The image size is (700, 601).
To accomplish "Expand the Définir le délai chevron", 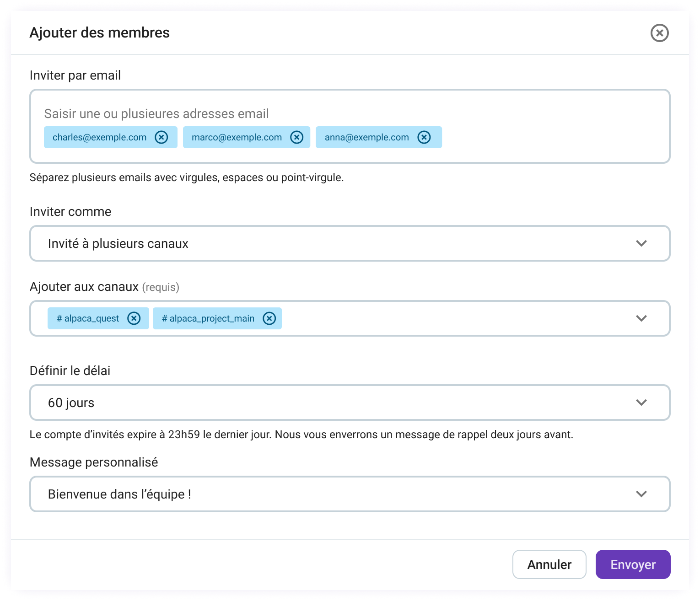I will click(641, 402).
